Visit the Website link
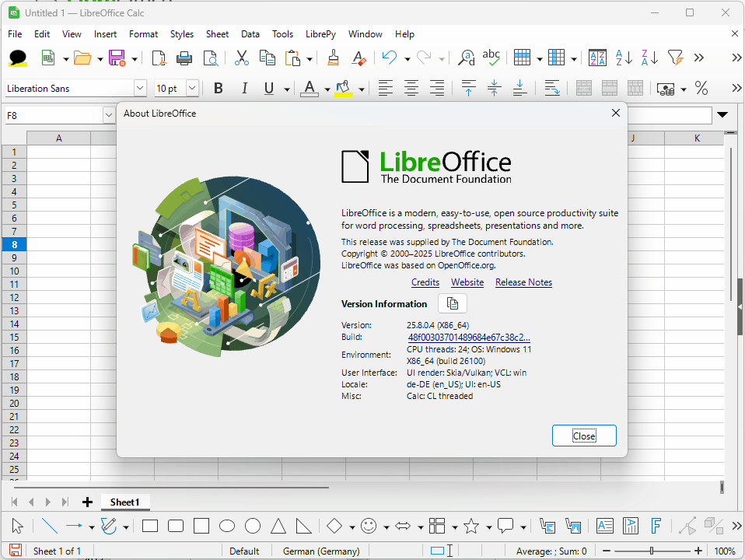745x560 pixels. 467,282
